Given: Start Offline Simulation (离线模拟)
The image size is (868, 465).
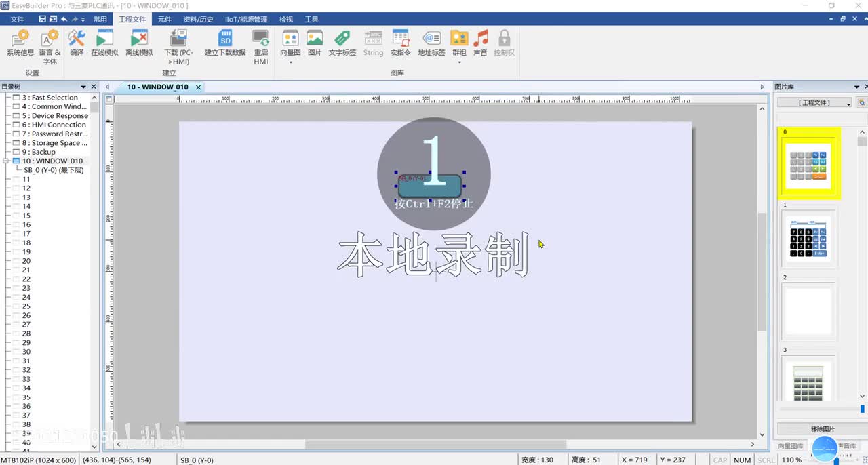Looking at the screenshot, I should click(x=139, y=43).
